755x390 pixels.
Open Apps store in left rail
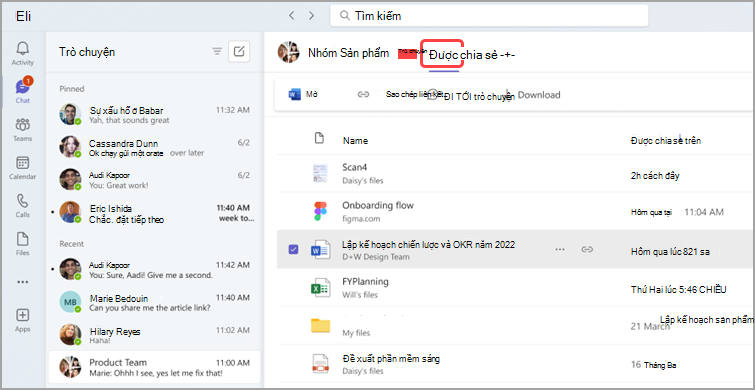point(23,320)
